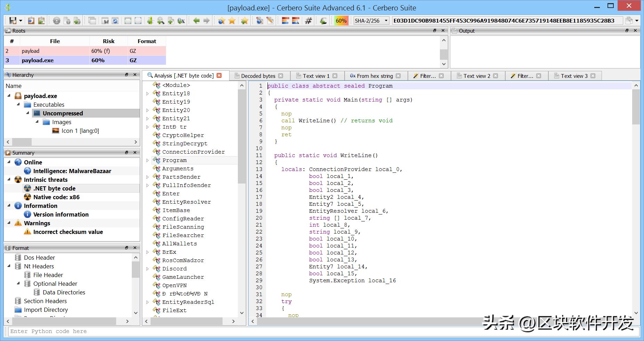Collapse the Intrinsic threats summary group
Viewport: 644px width, 341px height.
click(9, 180)
